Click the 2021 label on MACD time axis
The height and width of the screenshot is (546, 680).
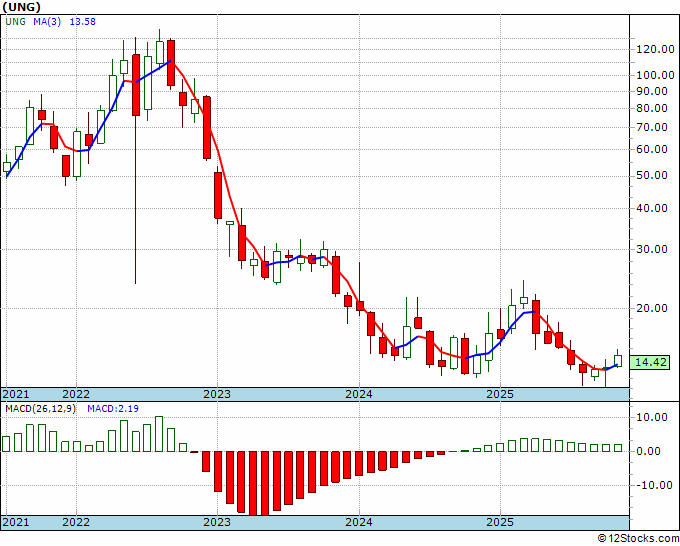tap(16, 522)
